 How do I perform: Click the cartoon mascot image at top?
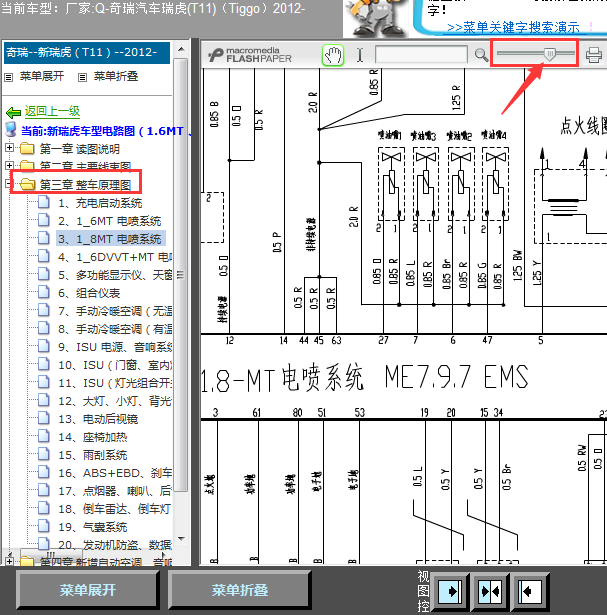(375, 18)
